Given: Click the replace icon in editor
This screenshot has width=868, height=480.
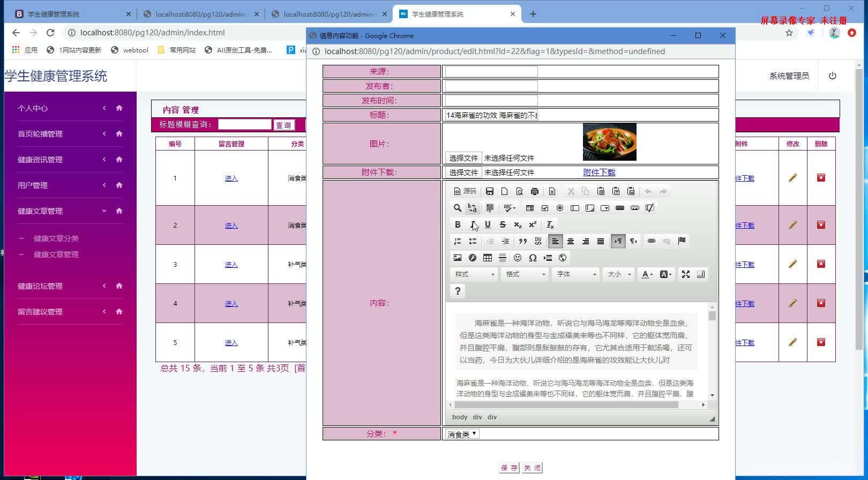Looking at the screenshot, I should pyautogui.click(x=473, y=208).
